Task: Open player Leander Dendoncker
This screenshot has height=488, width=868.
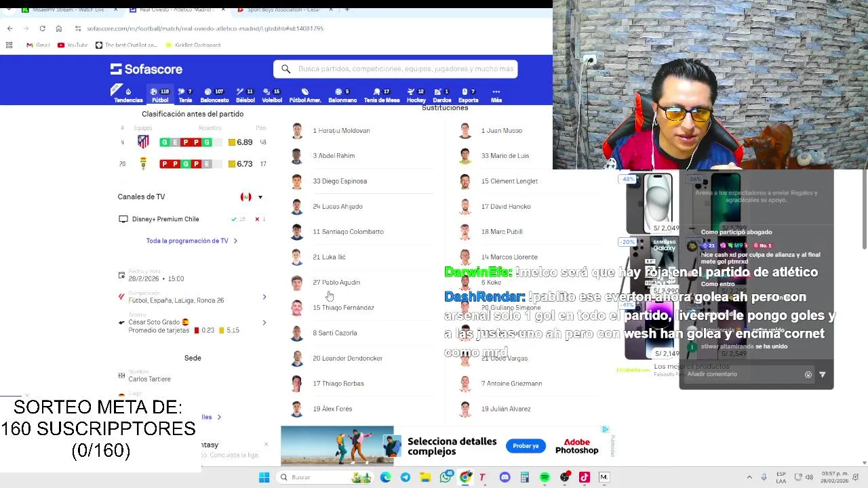Action: pos(347,358)
